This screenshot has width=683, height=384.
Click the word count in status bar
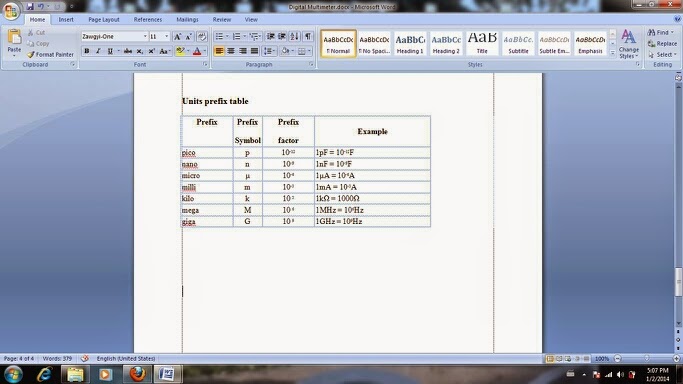click(57, 359)
